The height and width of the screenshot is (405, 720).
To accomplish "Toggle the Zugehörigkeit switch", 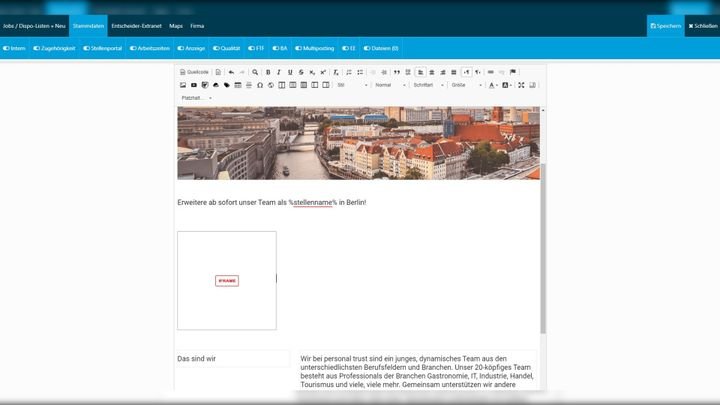I will (54, 48).
